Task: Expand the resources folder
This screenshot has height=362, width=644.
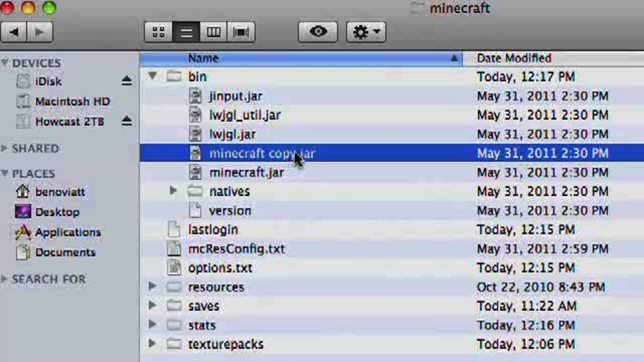Action: point(152,286)
